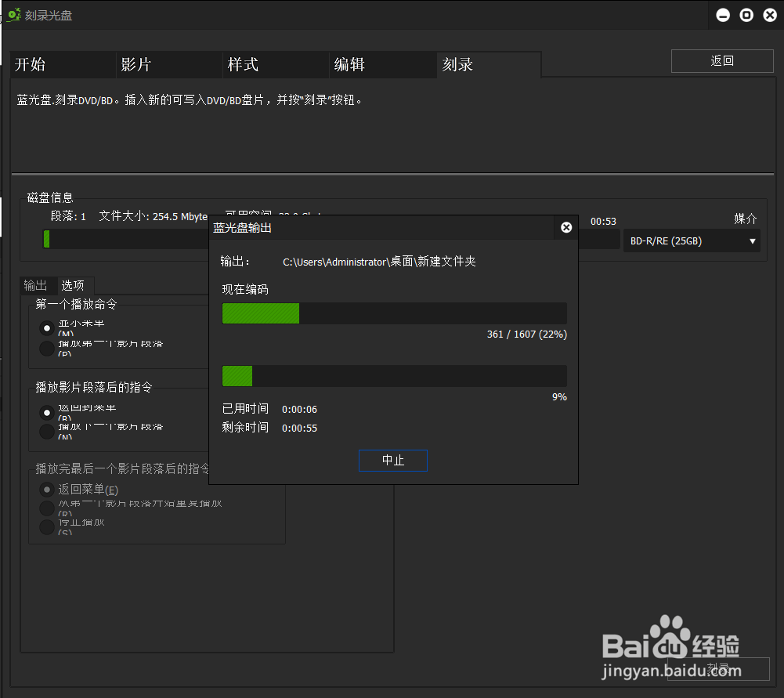Choose the 返回到菜单(R) radio option
The image size is (784, 698).
coord(49,412)
